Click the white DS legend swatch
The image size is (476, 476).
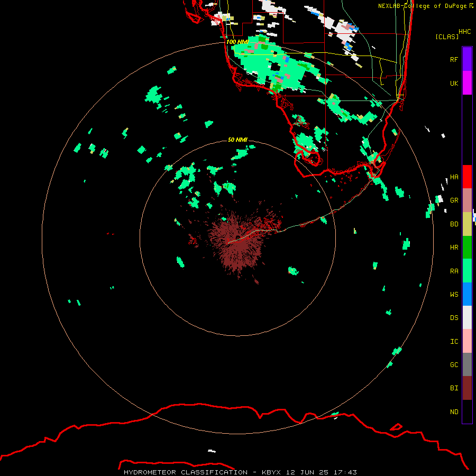click(x=467, y=317)
